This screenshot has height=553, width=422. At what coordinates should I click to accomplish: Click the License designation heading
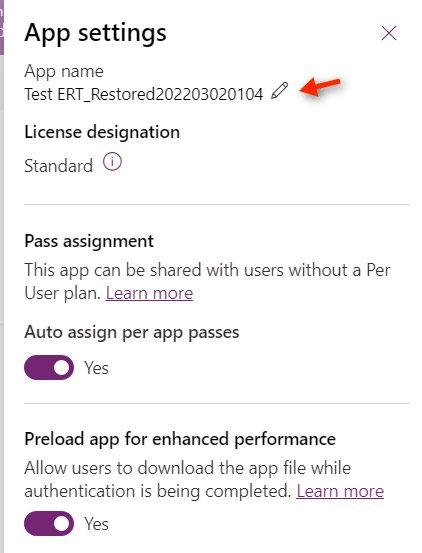pos(102,132)
